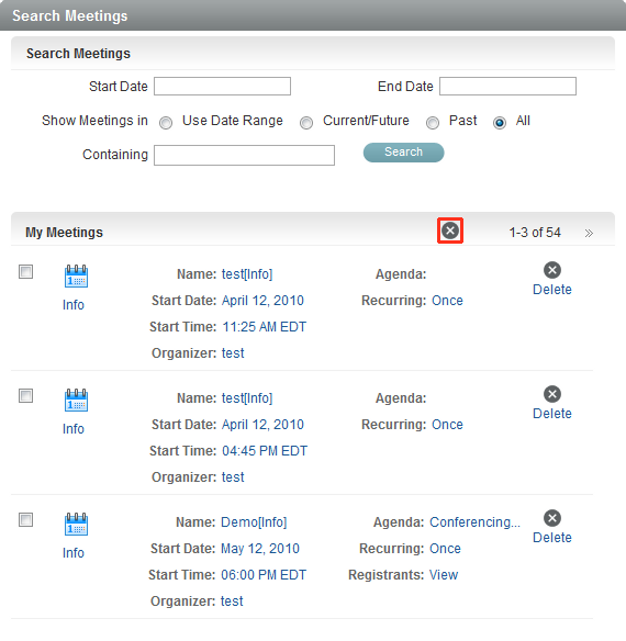Choose the Current/Future radio option
Screen dimensions: 626x641
[307, 122]
